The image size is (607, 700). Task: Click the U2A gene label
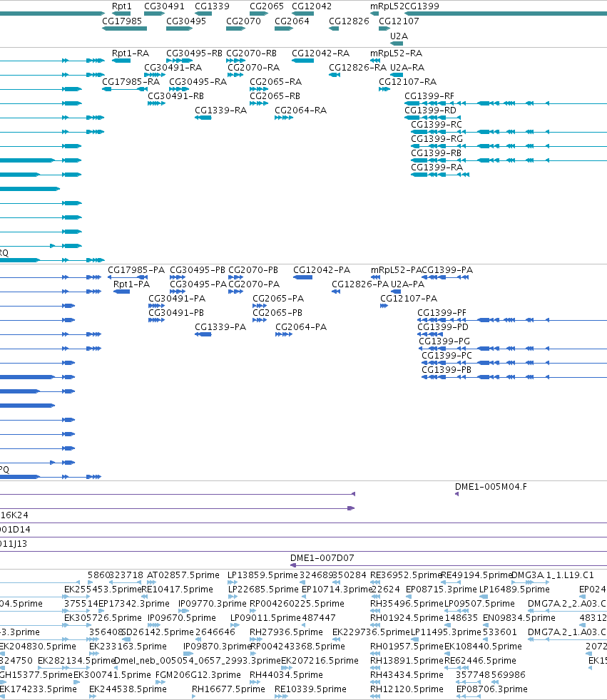399,36
